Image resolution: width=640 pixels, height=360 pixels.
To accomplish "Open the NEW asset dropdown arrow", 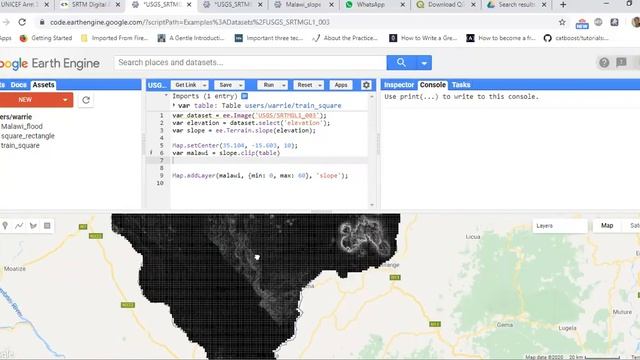I will (65, 100).
